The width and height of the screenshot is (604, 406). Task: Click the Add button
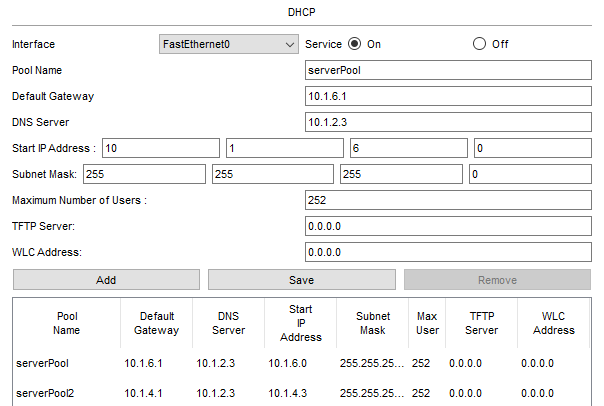tap(106, 280)
